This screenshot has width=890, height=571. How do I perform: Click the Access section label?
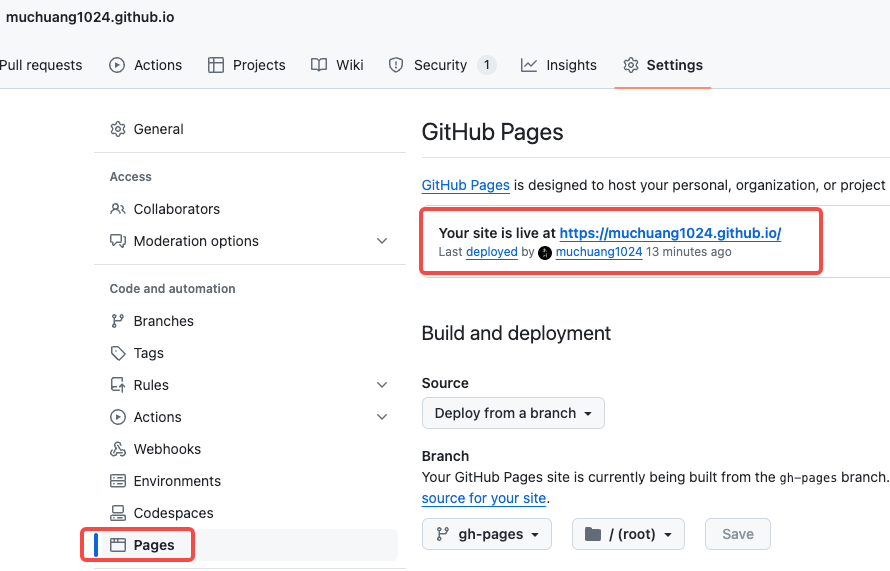pos(131,177)
